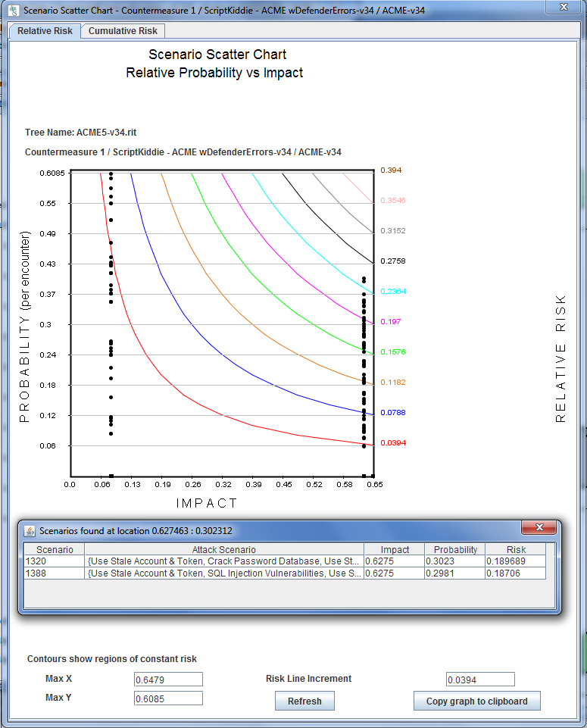The width and height of the screenshot is (587, 728).
Task: Click the risk value 0.18706
Action: 516,573
